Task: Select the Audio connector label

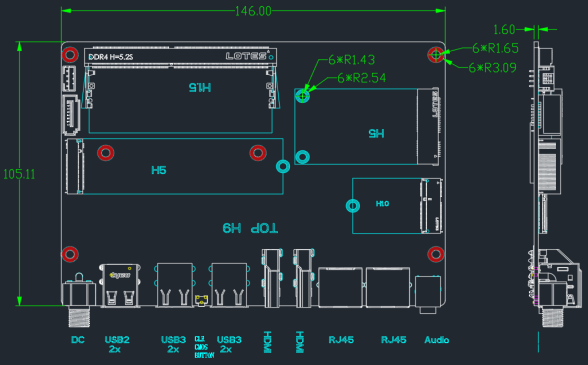Action: [436, 340]
